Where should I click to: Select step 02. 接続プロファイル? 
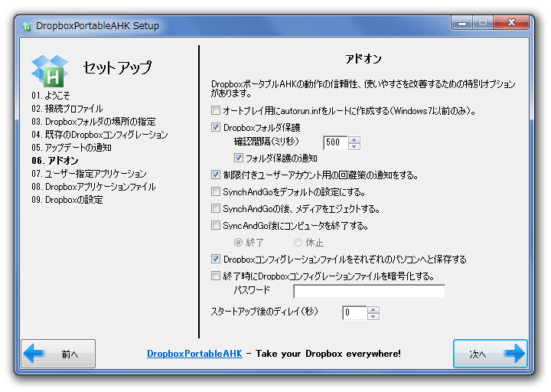pyautogui.click(x=67, y=108)
